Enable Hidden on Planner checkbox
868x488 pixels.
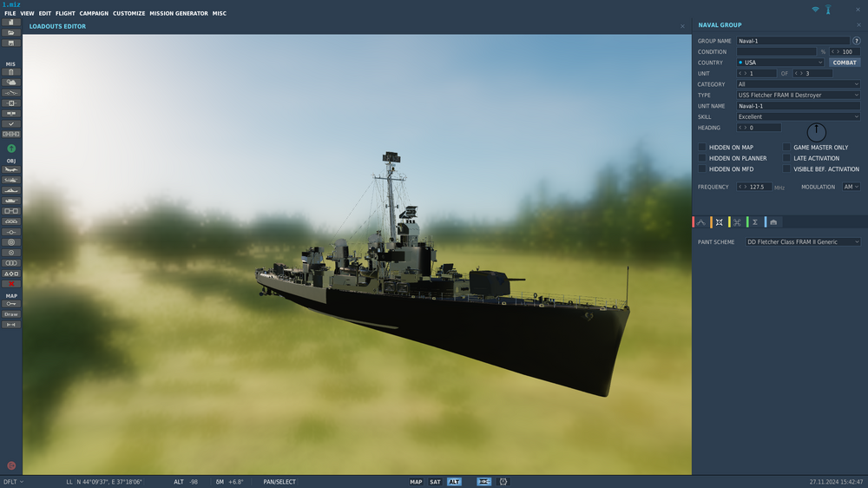point(702,158)
